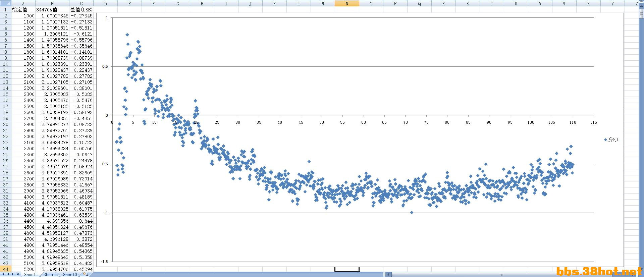The image size is (644, 277).
Task: Switch to the Sheet2 tab
Action: point(50,274)
